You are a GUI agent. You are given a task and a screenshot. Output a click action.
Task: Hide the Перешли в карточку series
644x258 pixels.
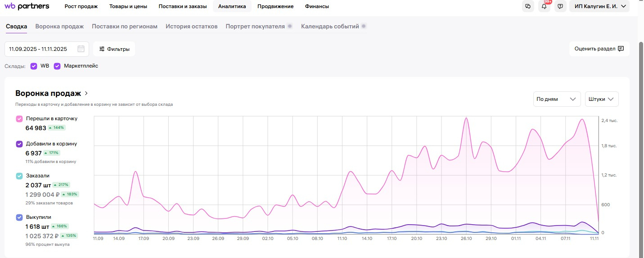click(x=19, y=119)
